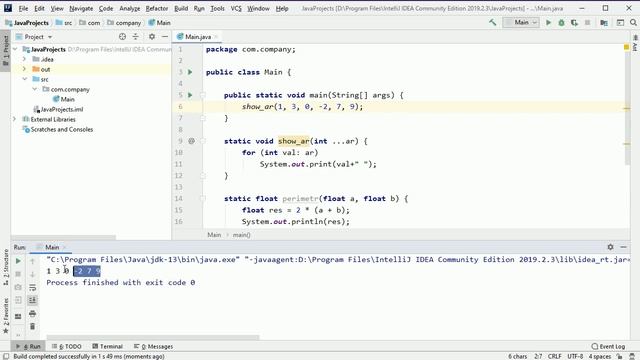Start debugging with the green bug icon
The width and height of the screenshot is (640, 360).
(x=562, y=22)
